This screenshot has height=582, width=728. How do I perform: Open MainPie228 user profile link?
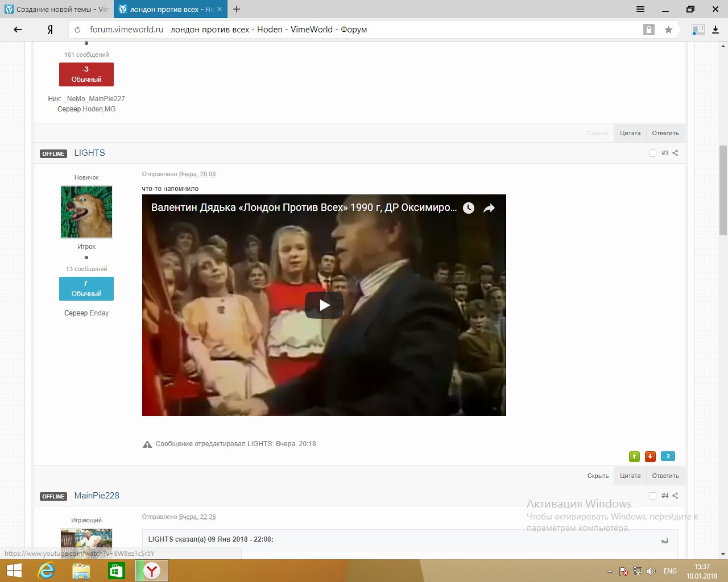(x=97, y=496)
